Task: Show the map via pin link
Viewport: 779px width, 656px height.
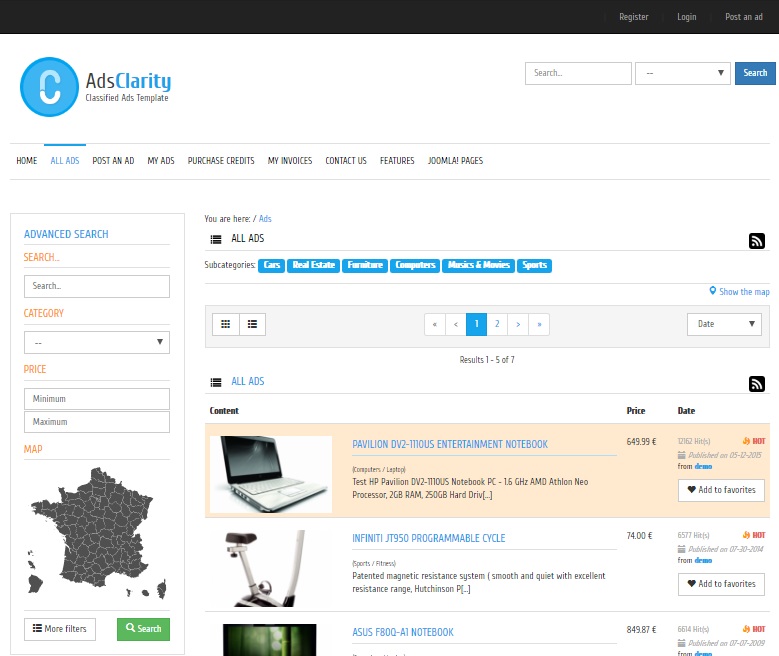Action: coord(739,292)
